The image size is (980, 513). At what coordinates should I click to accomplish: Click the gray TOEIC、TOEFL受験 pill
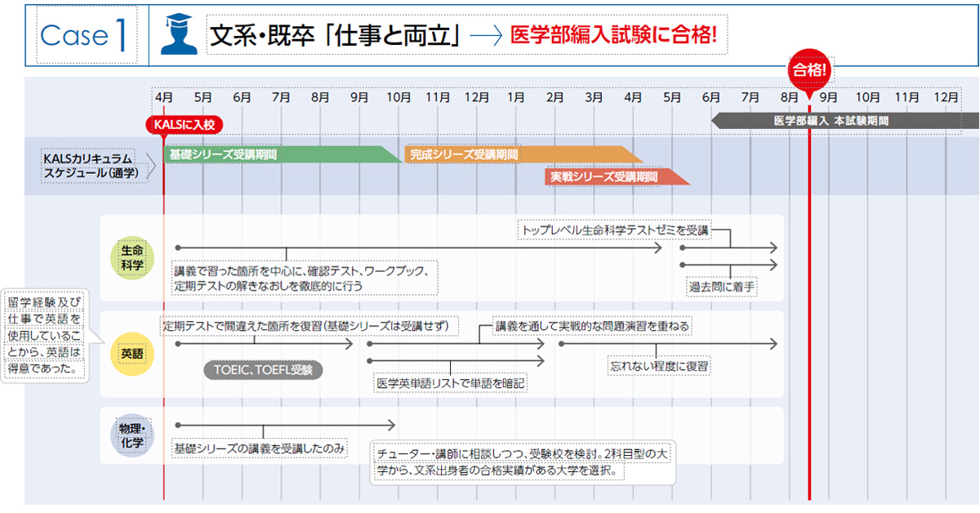click(x=263, y=369)
